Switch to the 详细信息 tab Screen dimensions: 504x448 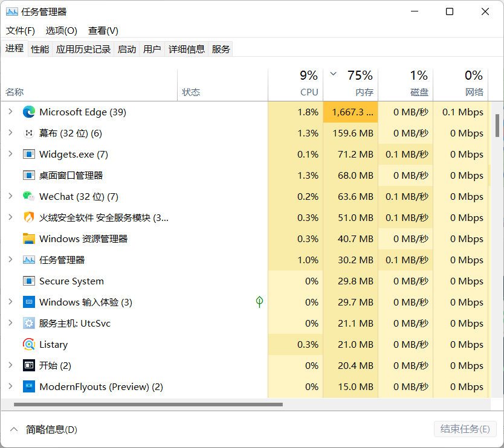(186, 49)
